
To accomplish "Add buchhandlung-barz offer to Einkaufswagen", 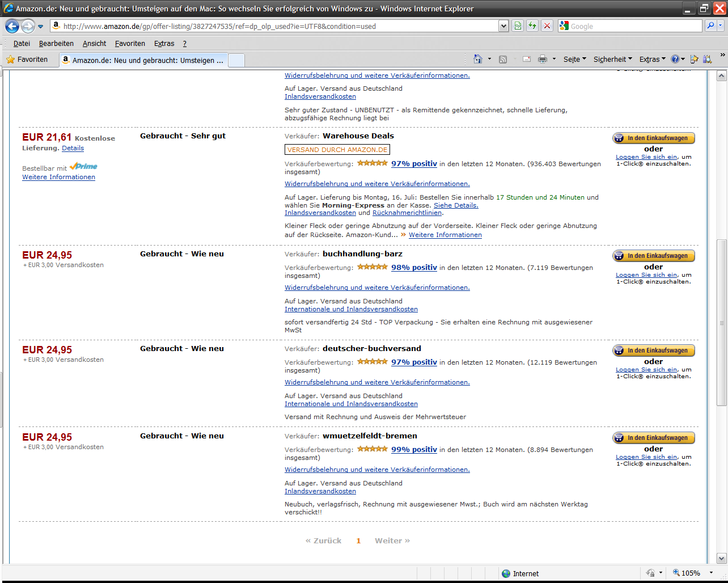I will 654,256.
